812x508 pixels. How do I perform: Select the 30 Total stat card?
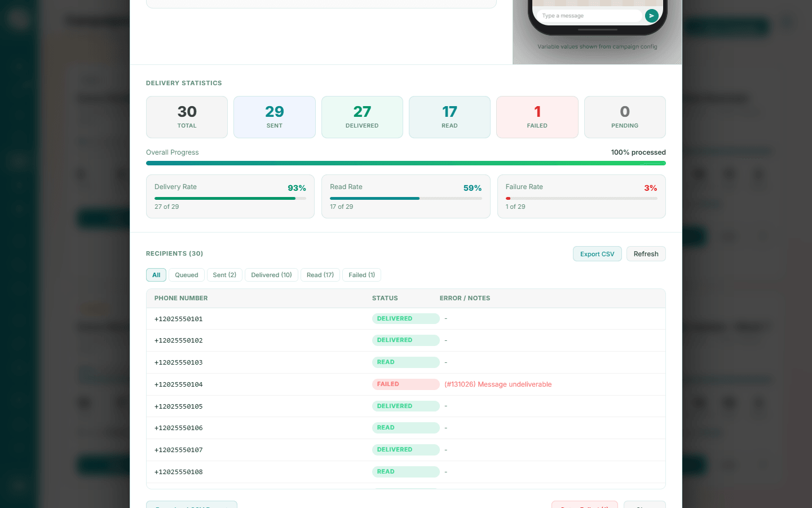187,117
